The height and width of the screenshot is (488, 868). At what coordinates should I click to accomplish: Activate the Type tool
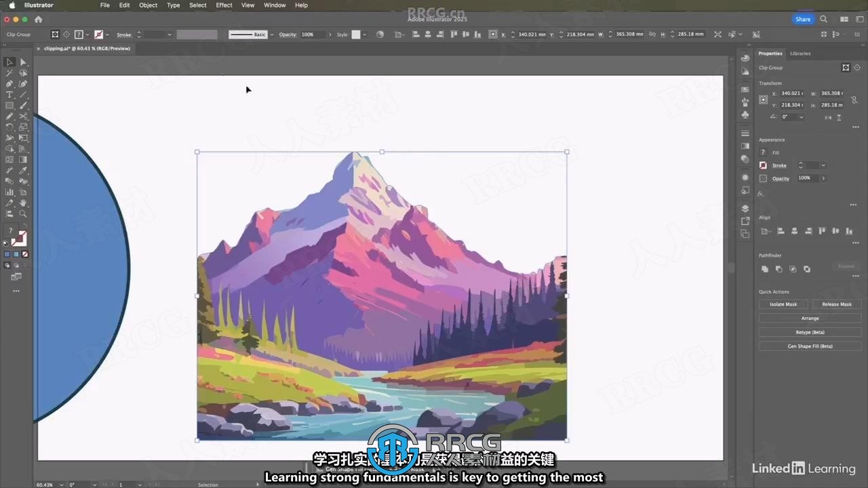(x=9, y=95)
